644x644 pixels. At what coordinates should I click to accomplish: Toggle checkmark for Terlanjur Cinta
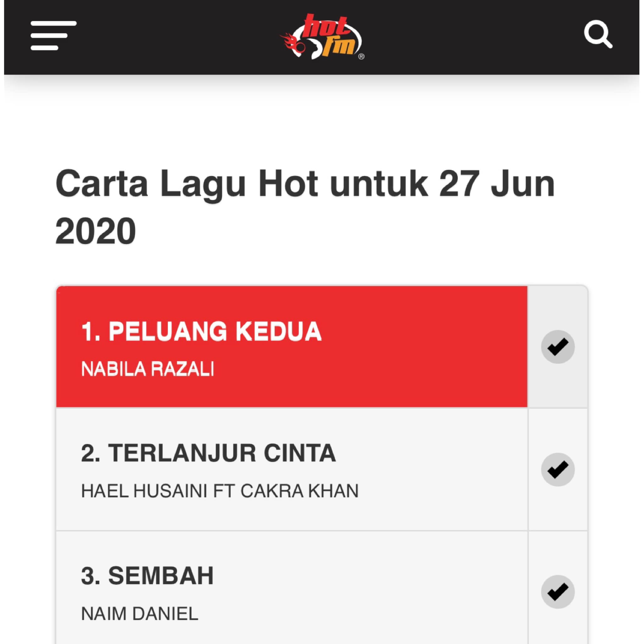pyautogui.click(x=558, y=469)
